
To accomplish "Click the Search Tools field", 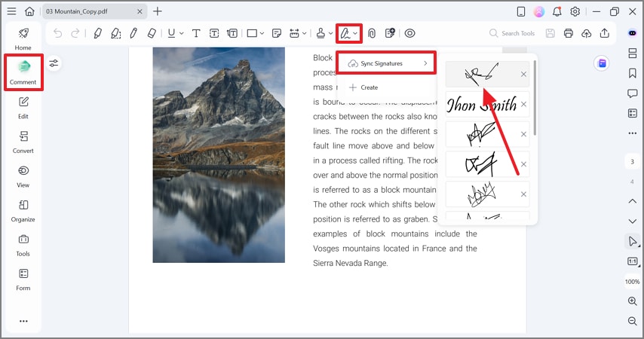I will coord(513,33).
